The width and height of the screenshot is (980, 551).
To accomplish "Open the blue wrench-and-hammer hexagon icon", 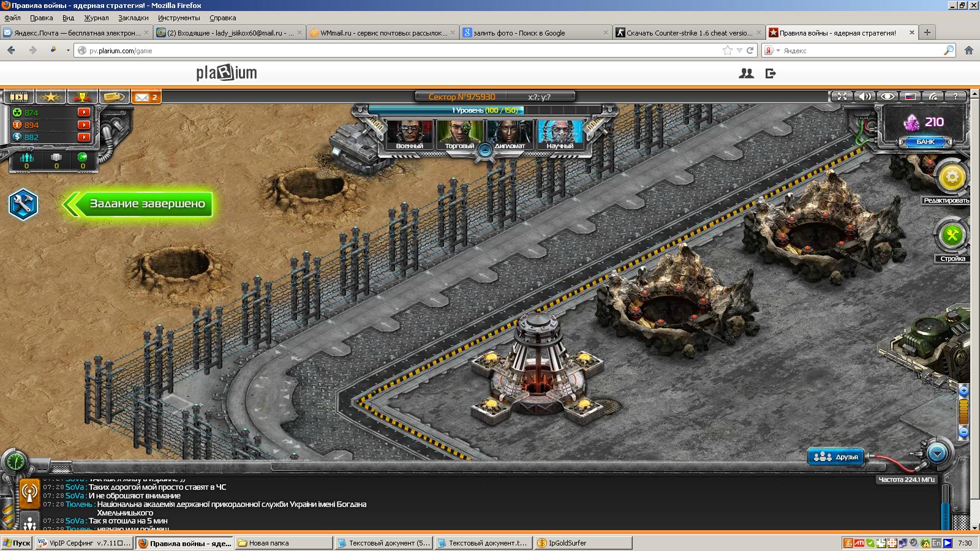I will pos(23,204).
